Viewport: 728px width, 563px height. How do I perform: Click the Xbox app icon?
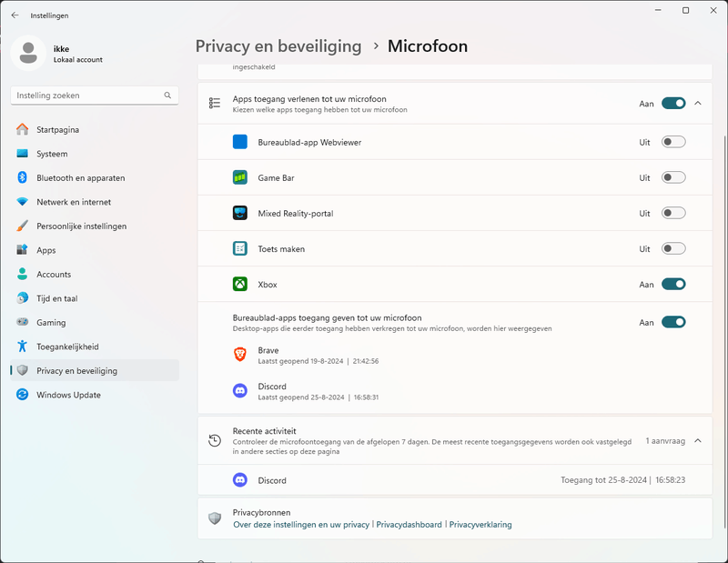[x=240, y=285]
